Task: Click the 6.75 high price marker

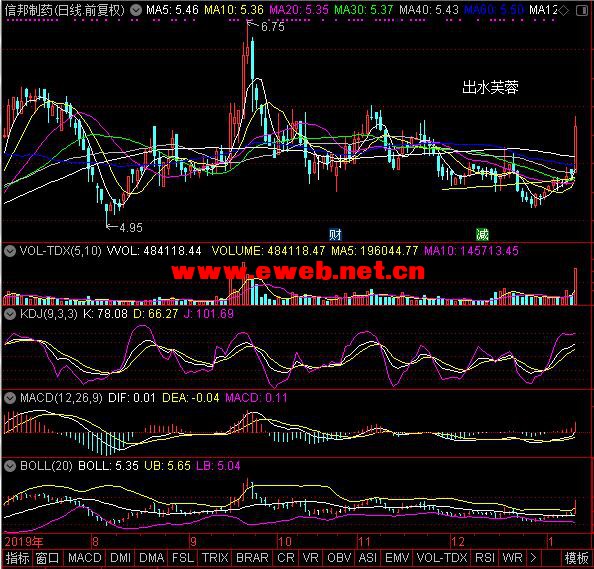Action: coord(272,27)
